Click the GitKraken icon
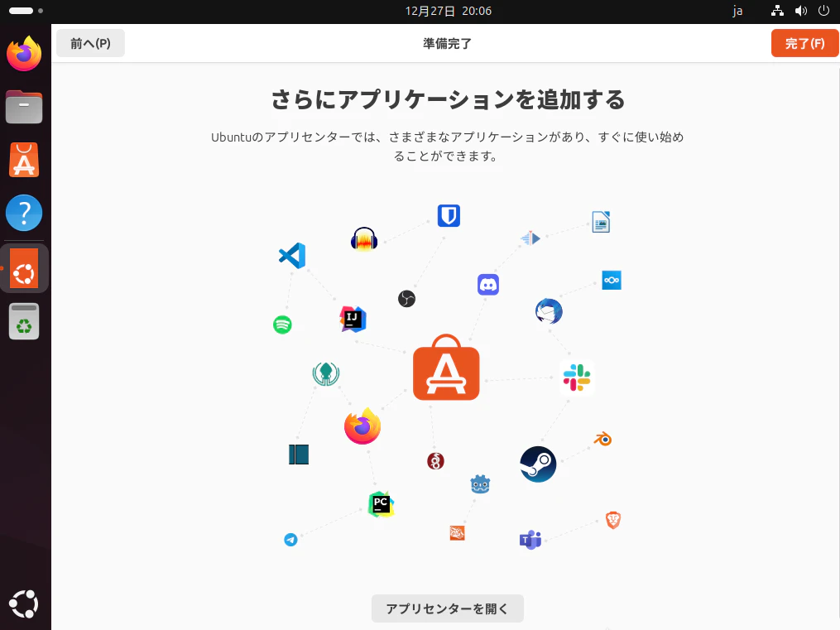 click(326, 373)
